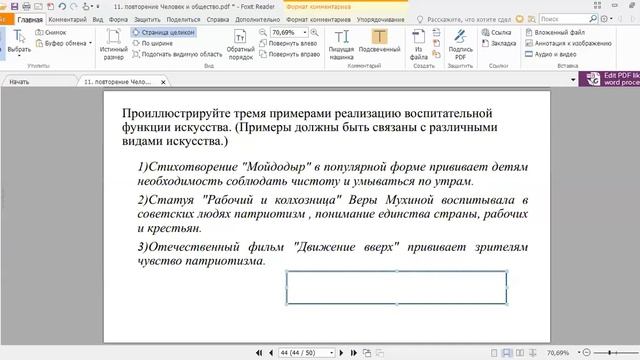Toggle Страница целиком fit page option
640x360 pixels.
164,32
